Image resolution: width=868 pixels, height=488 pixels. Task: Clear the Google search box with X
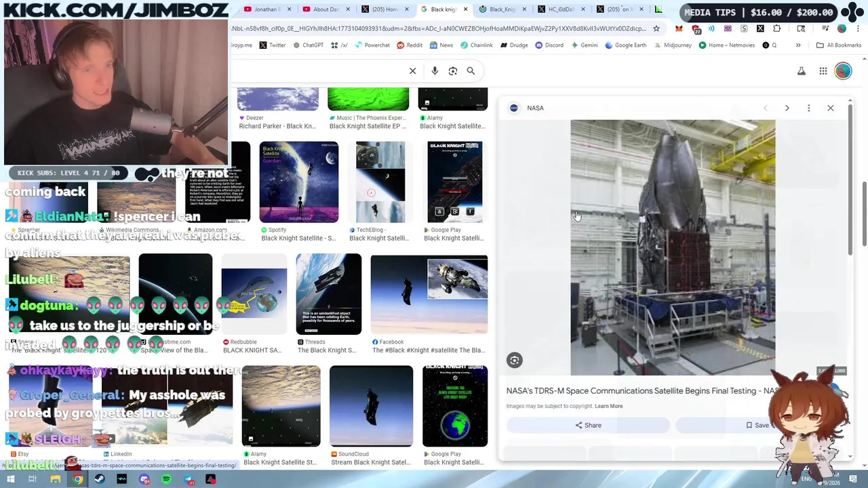(x=412, y=70)
